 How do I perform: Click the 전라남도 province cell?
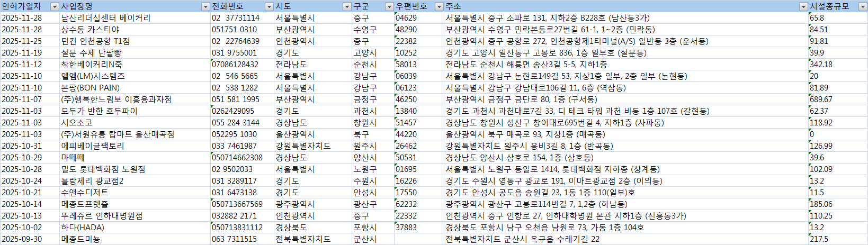tap(313, 65)
